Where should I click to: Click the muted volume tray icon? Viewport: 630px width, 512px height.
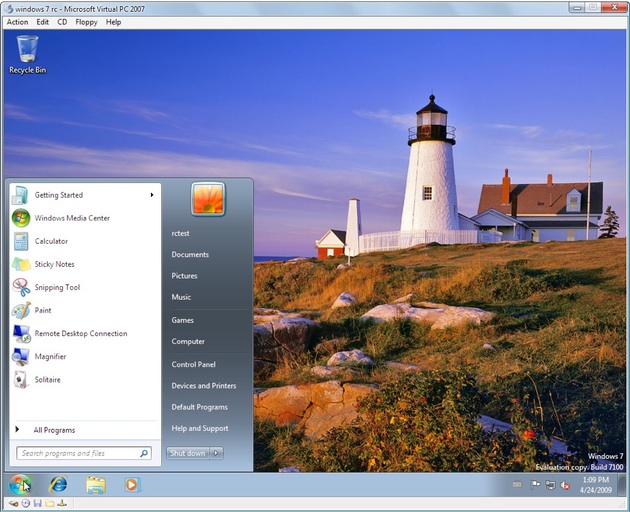coord(565,485)
